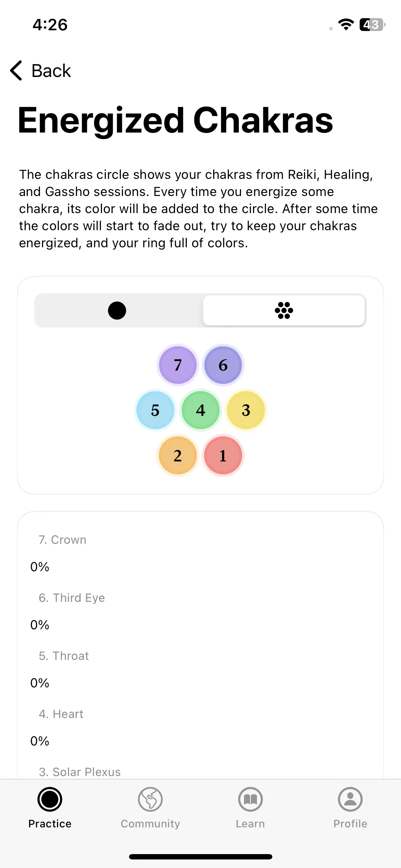The image size is (401, 868).
Task: Tap the 7. Crown list entry
Action: coord(62,540)
